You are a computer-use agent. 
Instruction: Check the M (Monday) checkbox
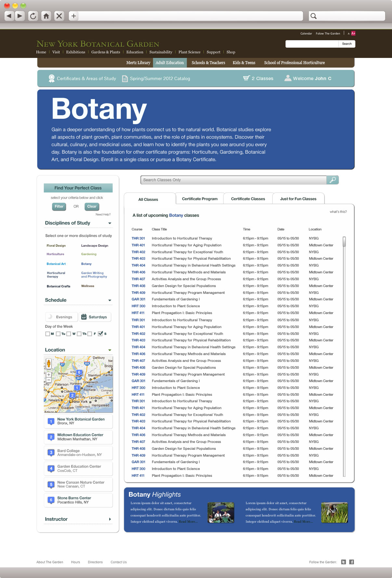(48, 334)
